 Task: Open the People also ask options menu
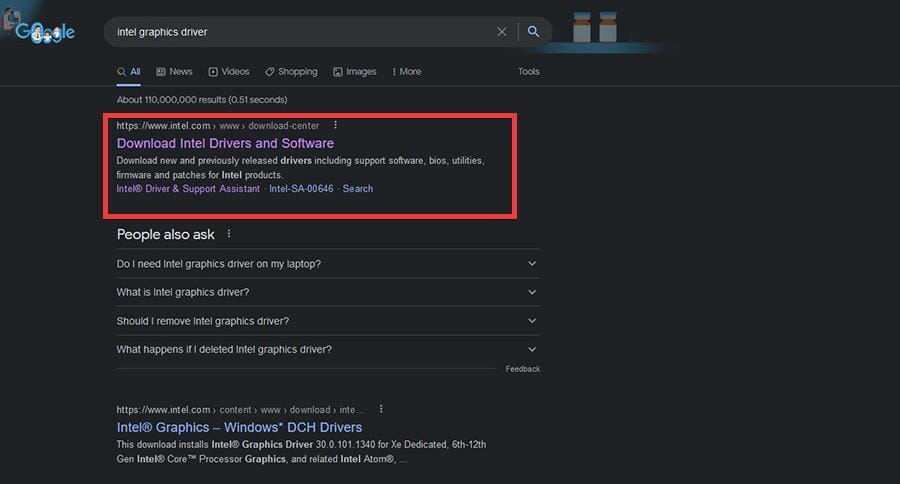click(x=229, y=234)
